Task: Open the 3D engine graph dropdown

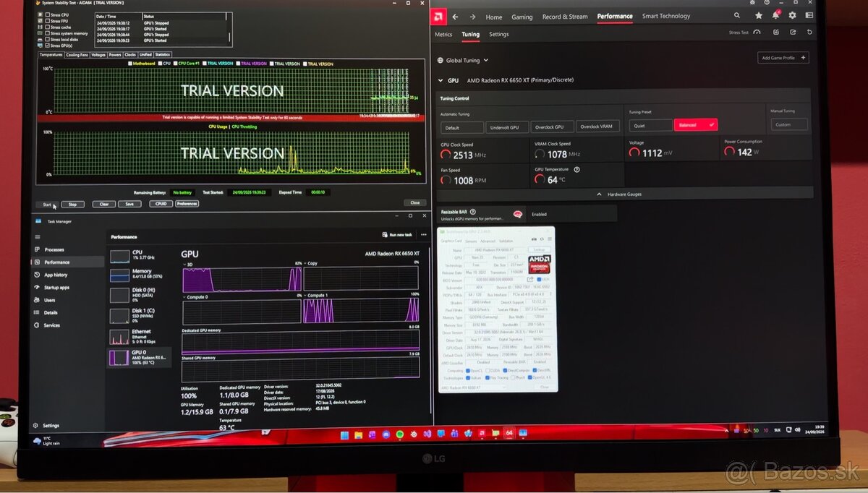Action: tap(183, 264)
